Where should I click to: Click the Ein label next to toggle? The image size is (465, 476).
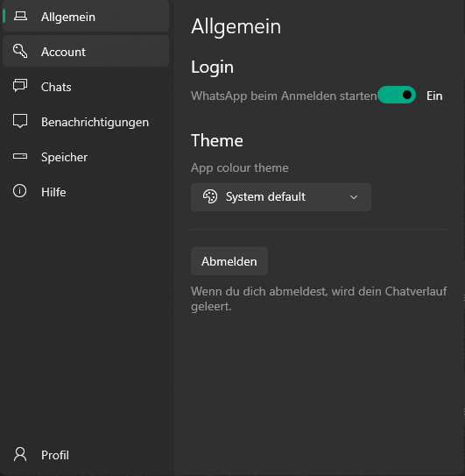434,96
